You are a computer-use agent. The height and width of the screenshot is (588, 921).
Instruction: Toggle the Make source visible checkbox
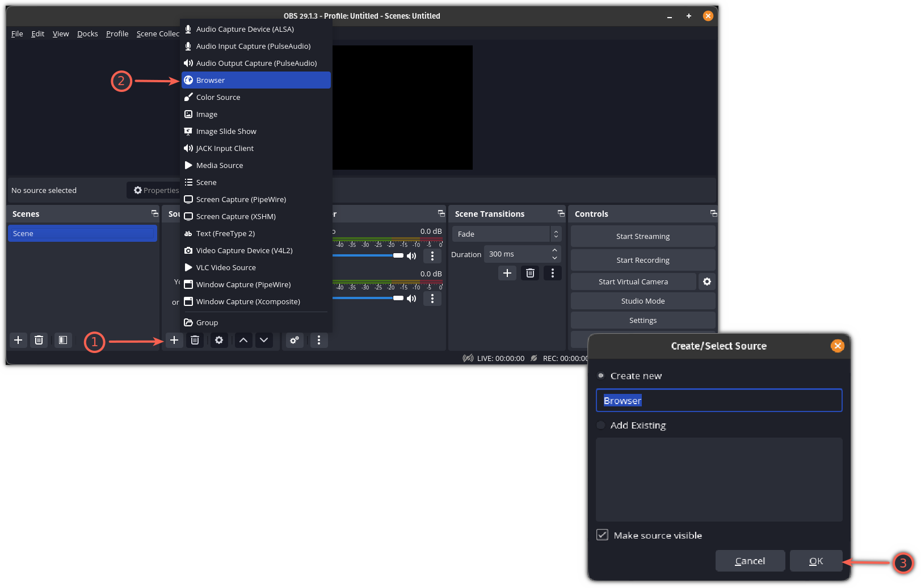point(602,535)
